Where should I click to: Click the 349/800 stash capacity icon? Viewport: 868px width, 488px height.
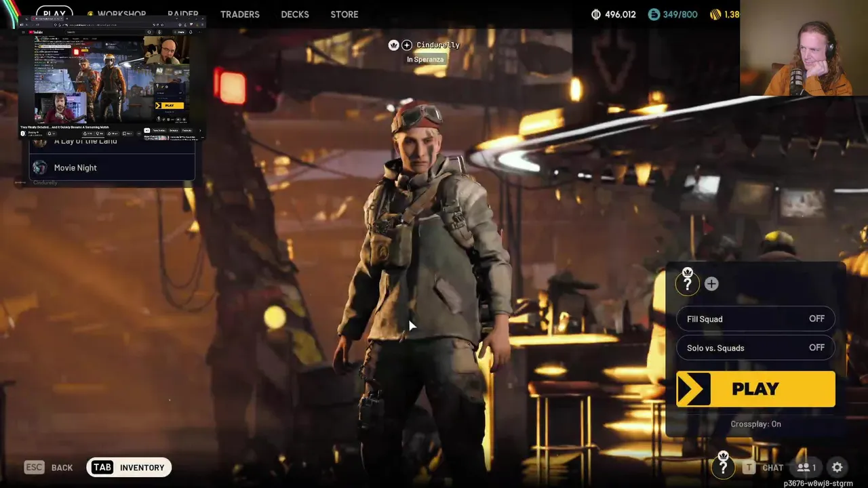coord(654,14)
